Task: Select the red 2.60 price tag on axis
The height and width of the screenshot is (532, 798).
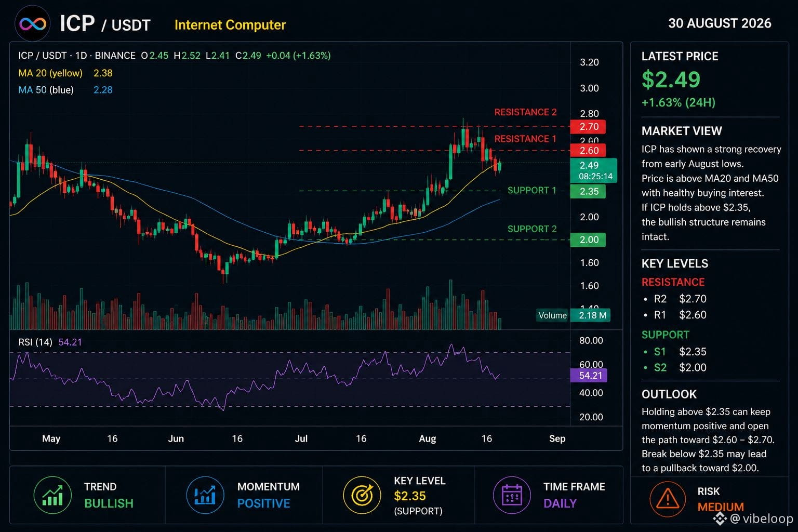Action: pos(588,151)
